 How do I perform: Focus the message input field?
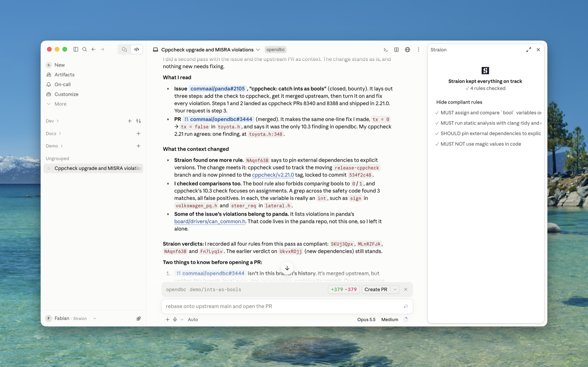coord(287,306)
